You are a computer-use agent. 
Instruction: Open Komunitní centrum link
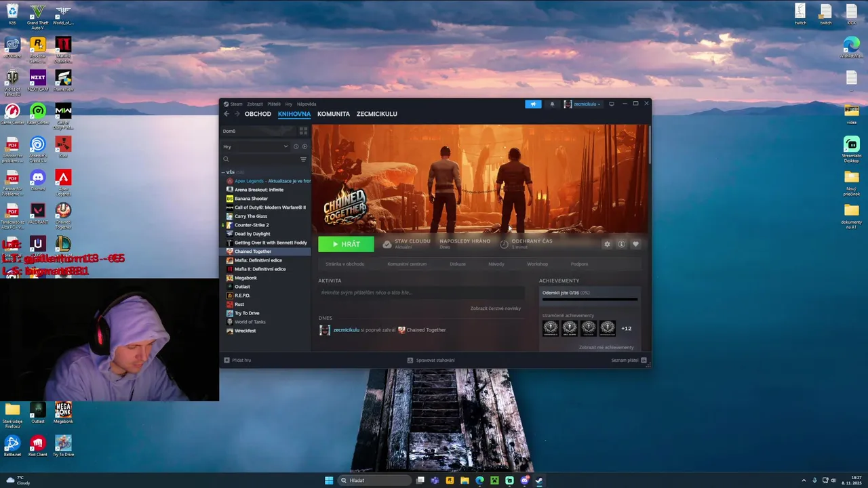(407, 264)
